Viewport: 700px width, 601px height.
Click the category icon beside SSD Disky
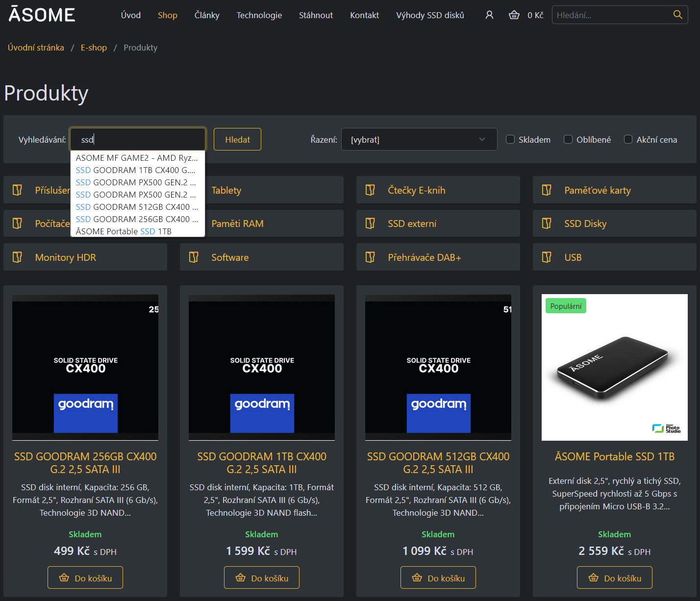pyautogui.click(x=547, y=224)
